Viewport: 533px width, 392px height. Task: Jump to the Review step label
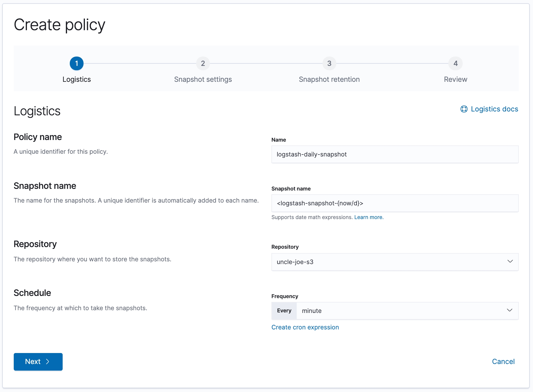point(456,79)
